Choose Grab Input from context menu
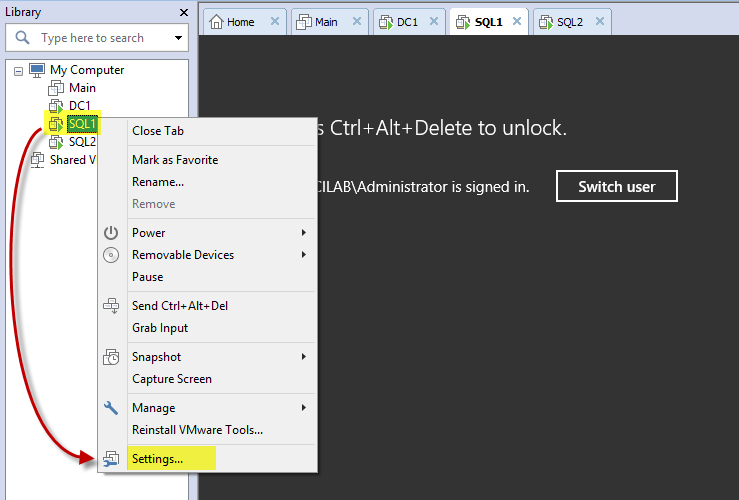Image resolution: width=739 pixels, height=500 pixels. coord(207,328)
